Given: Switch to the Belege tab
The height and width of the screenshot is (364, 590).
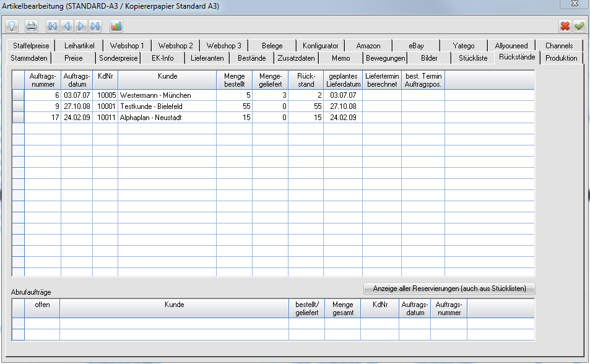Looking at the screenshot, I should coord(272,46).
